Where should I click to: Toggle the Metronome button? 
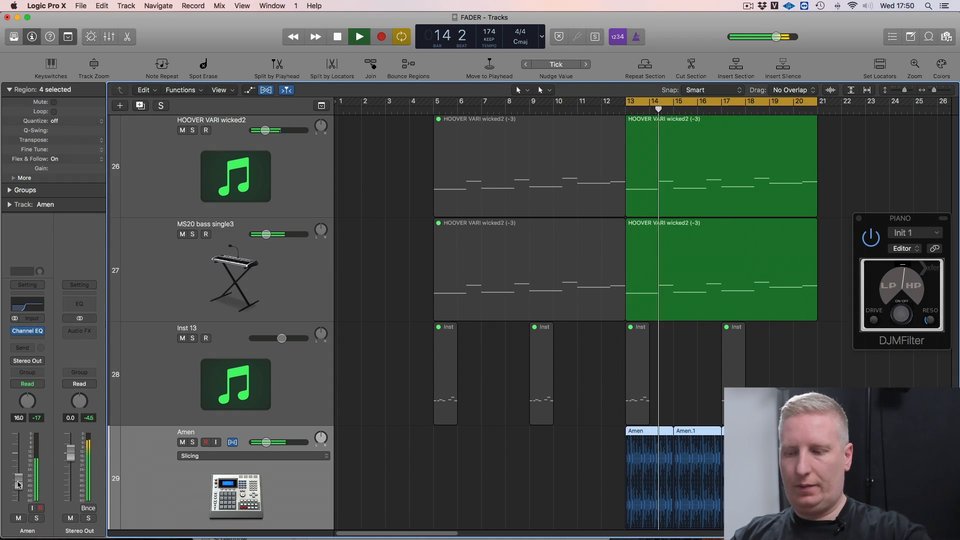pos(636,37)
